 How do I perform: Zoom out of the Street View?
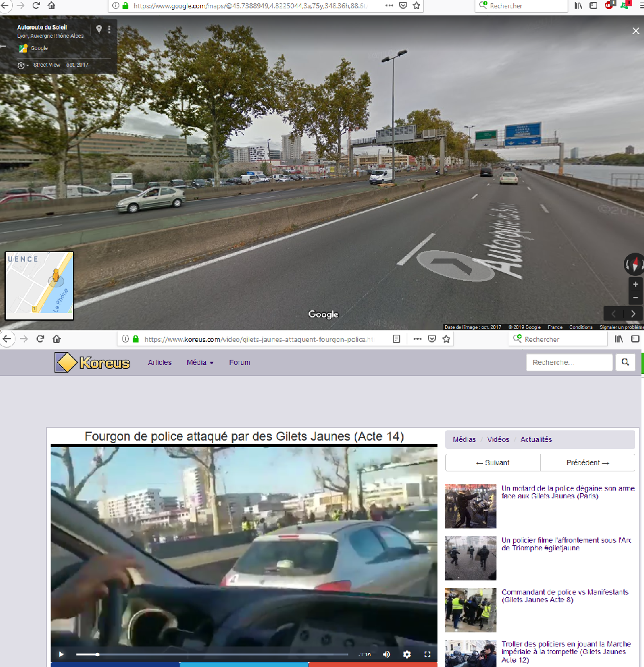635,298
